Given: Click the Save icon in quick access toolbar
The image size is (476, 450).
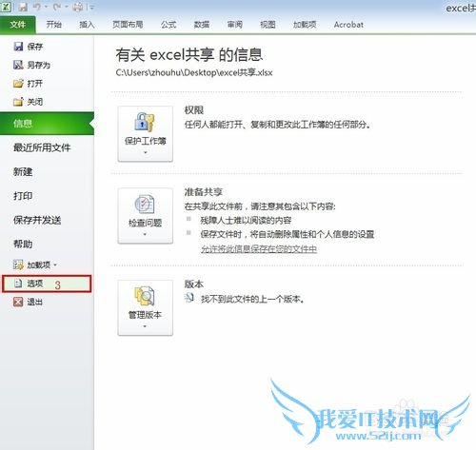Looking at the screenshot, I should click(x=23, y=7).
